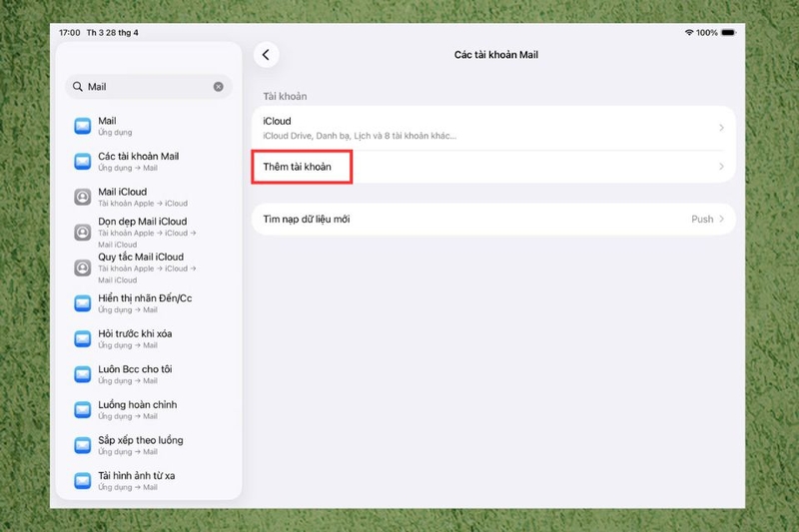Open the Wi-Fi status icon
Viewport: 799px width, 532px height.
coord(689,33)
